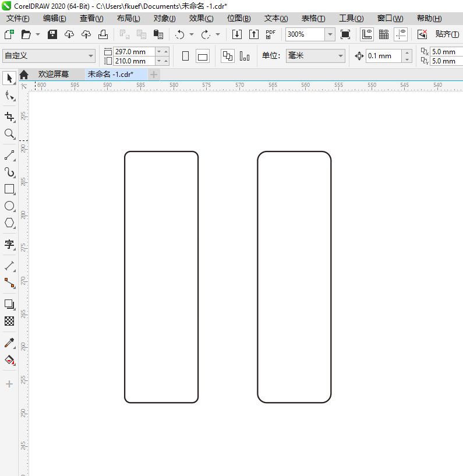This screenshot has height=476, width=463.
Task: Activate the Zoom magnifier tool
Action: click(x=9, y=134)
